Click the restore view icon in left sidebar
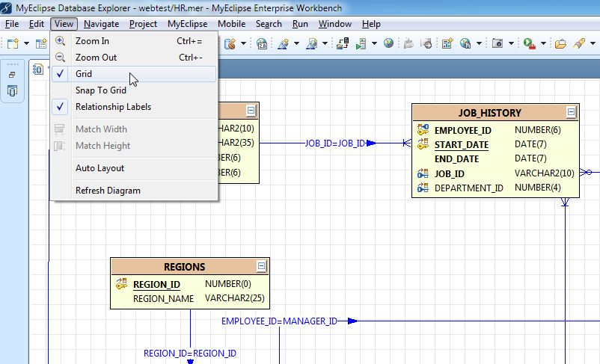600x364 pixels. pyautogui.click(x=13, y=75)
